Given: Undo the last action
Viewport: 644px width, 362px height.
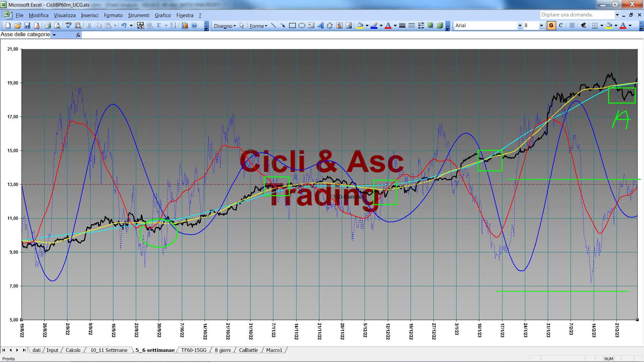Looking at the screenshot, I should [x=124, y=25].
